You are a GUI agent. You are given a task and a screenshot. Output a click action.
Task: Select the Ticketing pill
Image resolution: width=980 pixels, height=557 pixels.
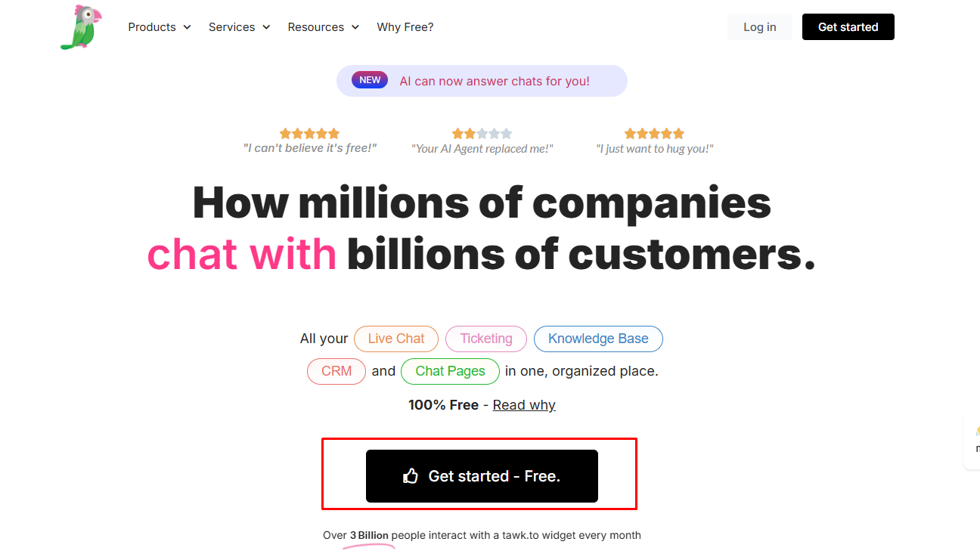(x=485, y=339)
